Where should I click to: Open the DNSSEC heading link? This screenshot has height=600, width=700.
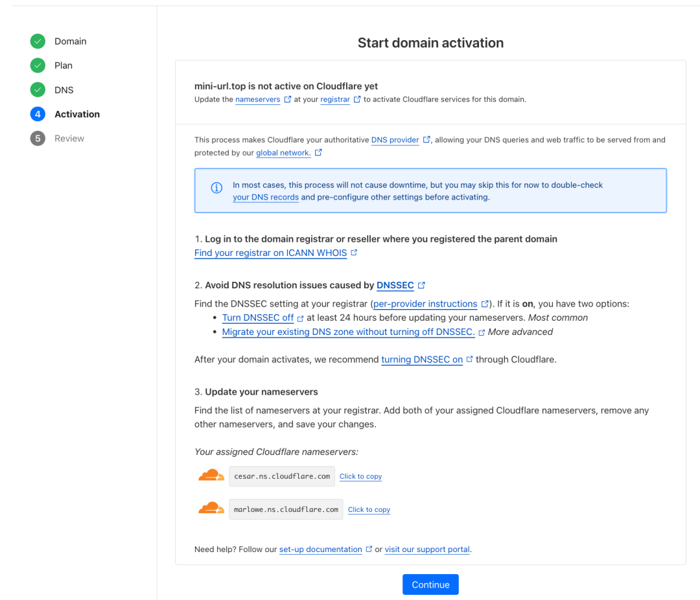click(x=395, y=285)
